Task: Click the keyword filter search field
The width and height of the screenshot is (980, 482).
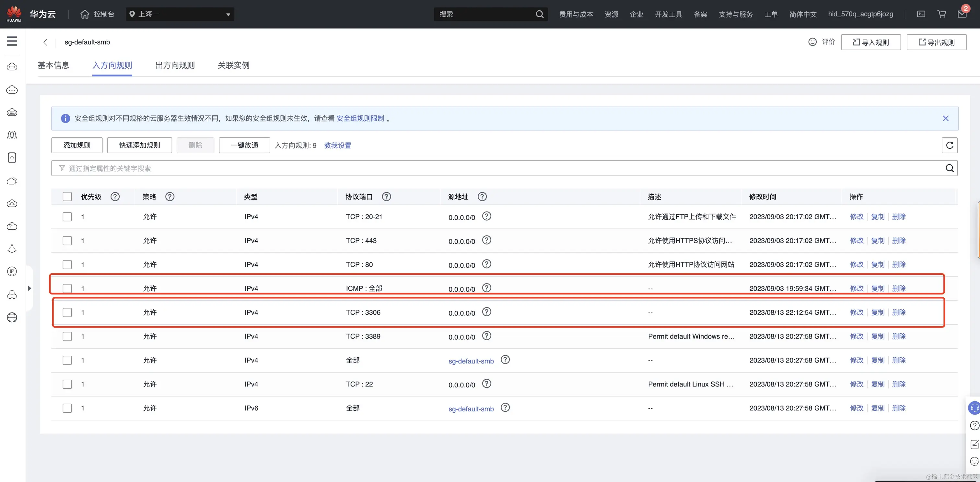Action: [495, 168]
